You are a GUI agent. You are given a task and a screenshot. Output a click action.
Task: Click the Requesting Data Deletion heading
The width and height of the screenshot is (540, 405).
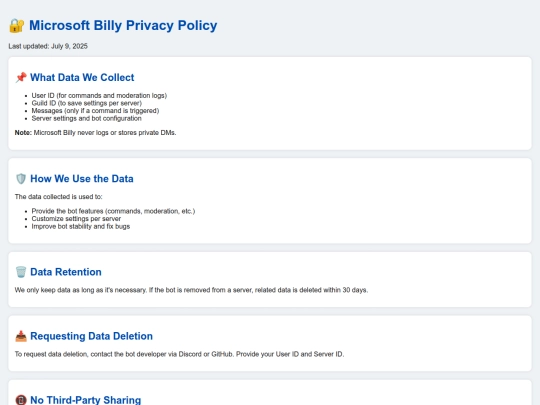point(91,336)
